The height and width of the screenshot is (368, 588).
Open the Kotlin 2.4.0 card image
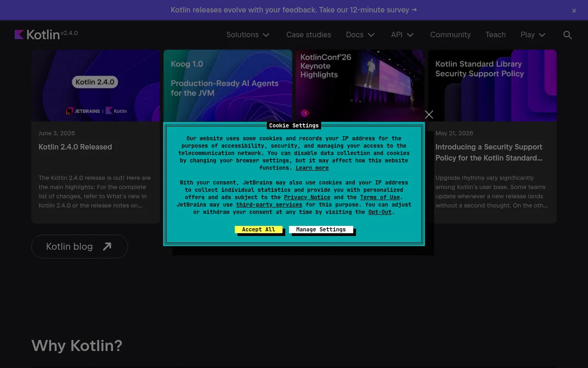click(x=96, y=86)
